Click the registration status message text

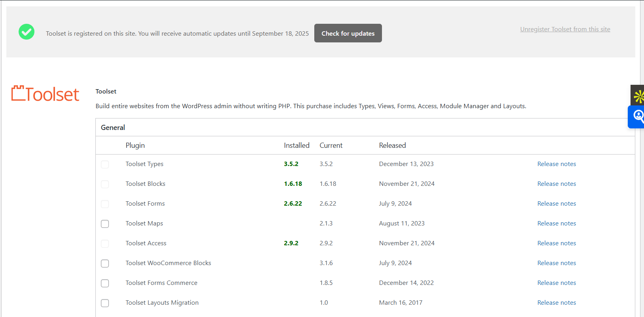click(x=177, y=34)
